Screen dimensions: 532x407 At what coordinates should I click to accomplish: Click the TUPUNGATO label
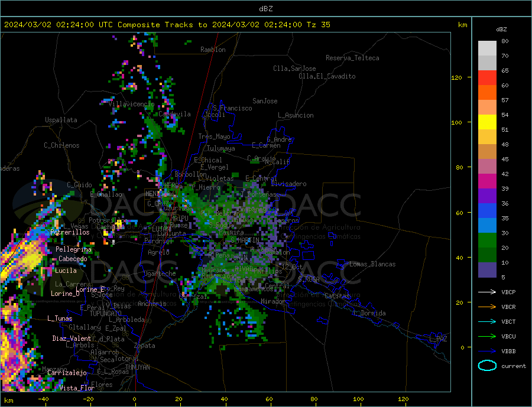pyautogui.click(x=106, y=314)
